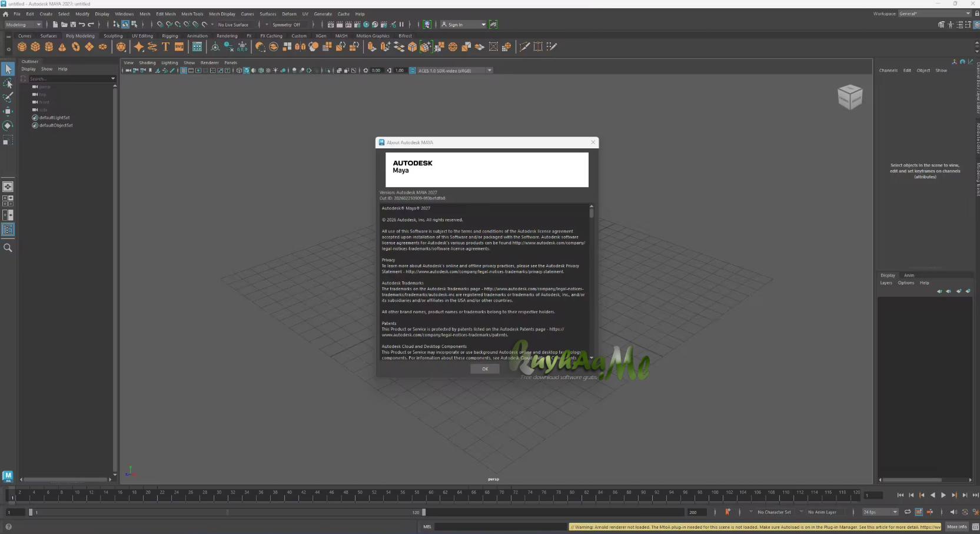The image size is (980, 534).
Task: Click the Multi-Cut pencil shelf icon
Action: click(524, 47)
